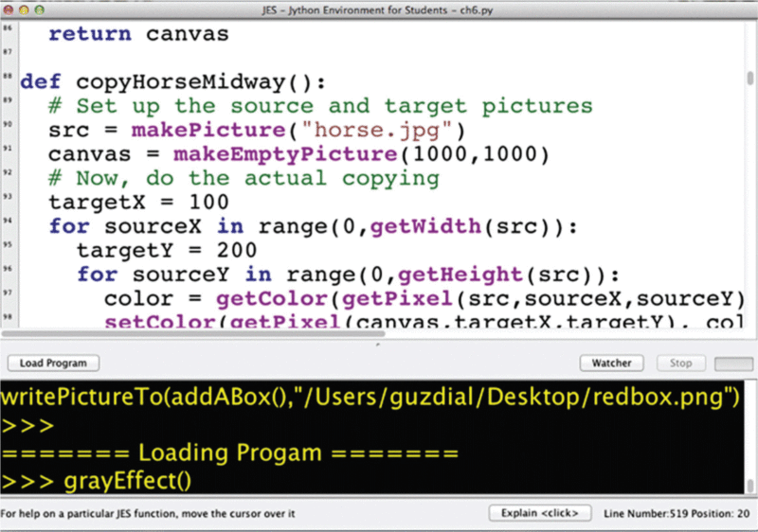Click the partially visible setColor line
The width and height of the screenshot is (758, 532).
click(x=424, y=321)
